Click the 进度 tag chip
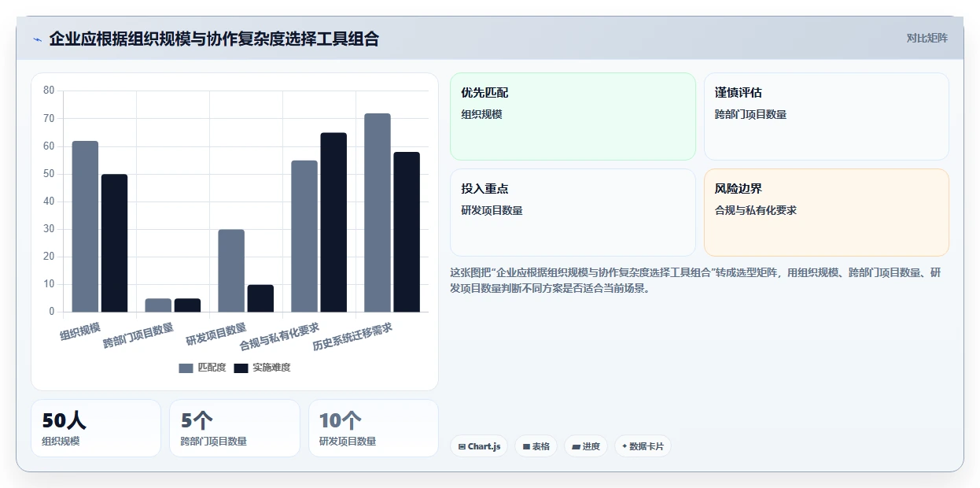The height and width of the screenshot is (488, 980). pos(586,446)
